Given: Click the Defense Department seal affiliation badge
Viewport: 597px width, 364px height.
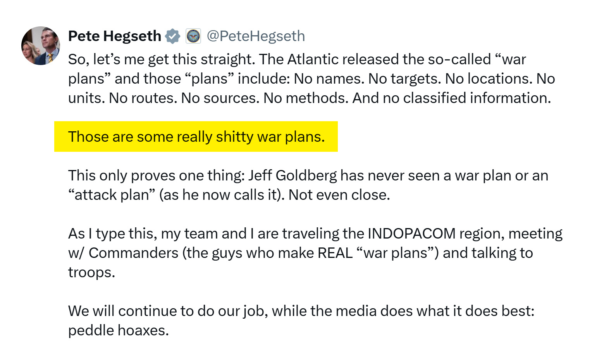Looking at the screenshot, I should click(193, 36).
